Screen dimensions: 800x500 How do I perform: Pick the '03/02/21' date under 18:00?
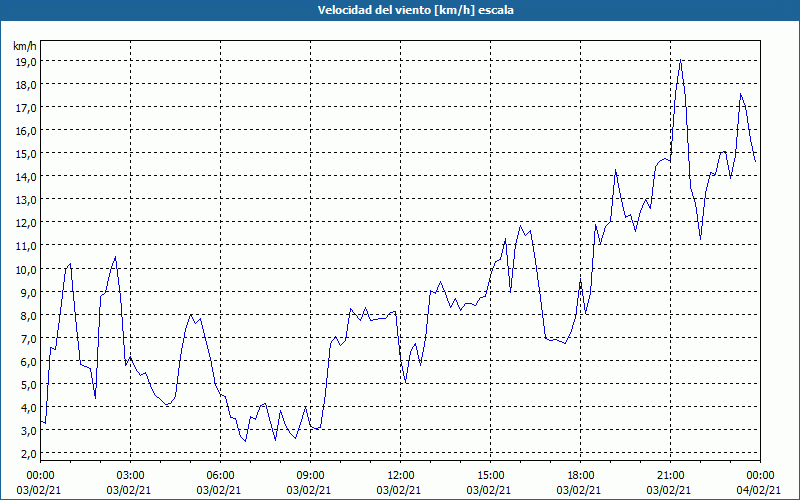tap(579, 490)
